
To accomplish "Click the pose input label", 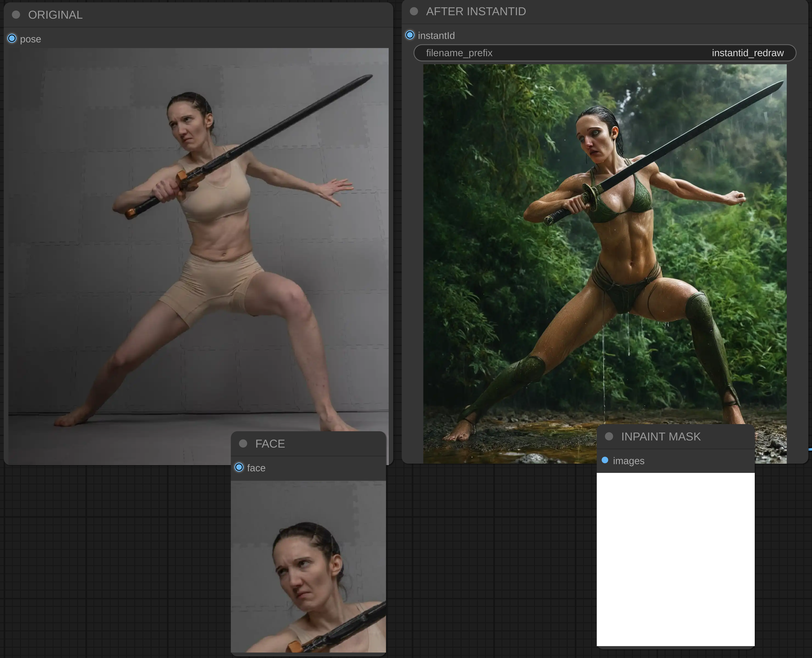I will click(x=30, y=39).
